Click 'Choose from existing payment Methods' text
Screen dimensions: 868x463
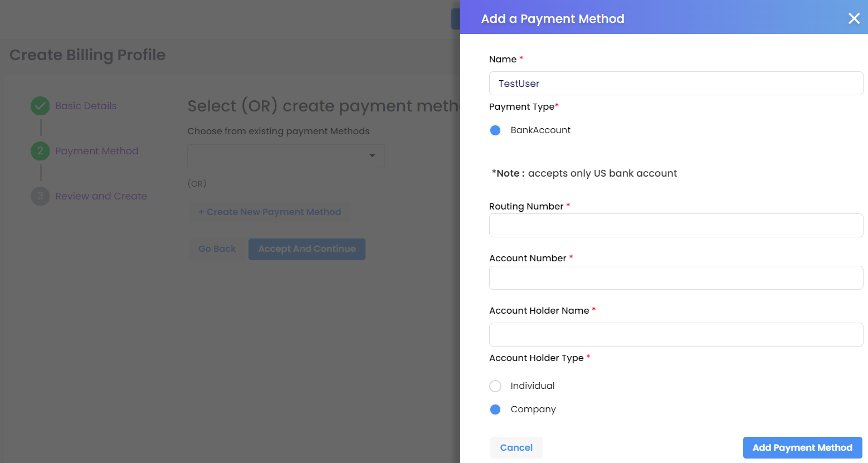[x=279, y=131]
